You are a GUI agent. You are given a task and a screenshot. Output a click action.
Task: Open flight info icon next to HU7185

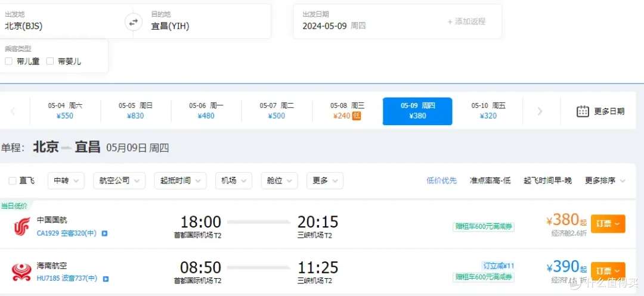(106, 279)
